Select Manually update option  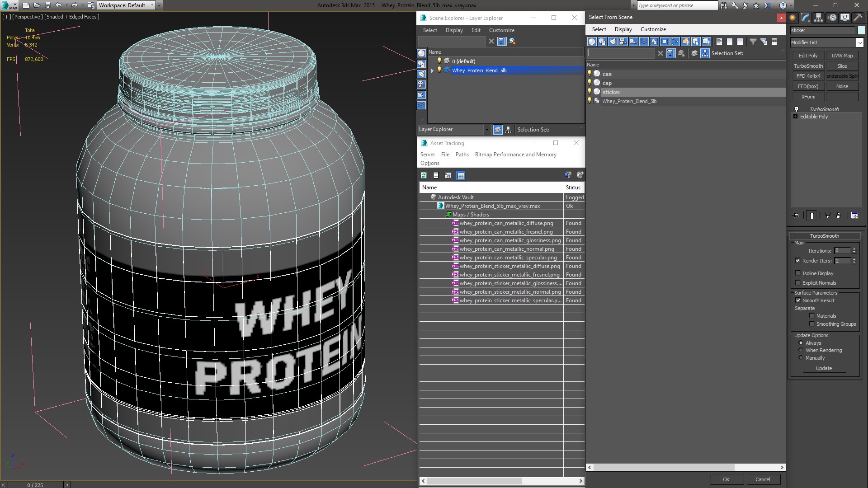coord(801,358)
